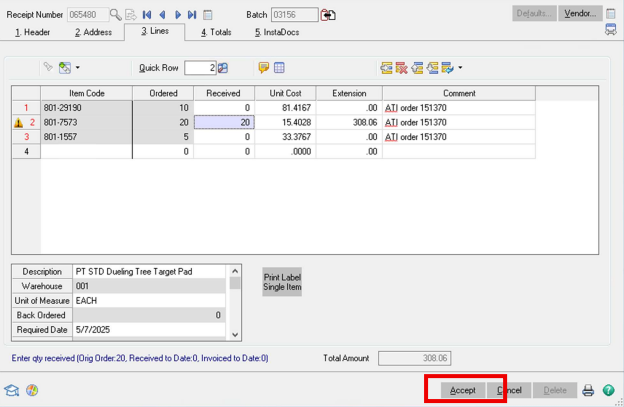This screenshot has height=407, width=624.
Task: Click the Receipt Number lookup magnifier icon
Action: [x=116, y=15]
